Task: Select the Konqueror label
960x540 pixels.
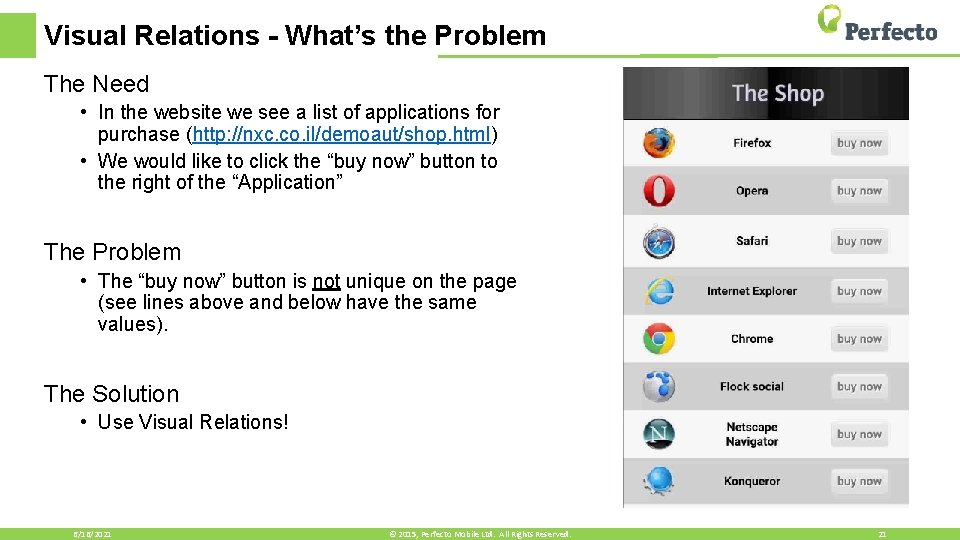Action: point(752,481)
